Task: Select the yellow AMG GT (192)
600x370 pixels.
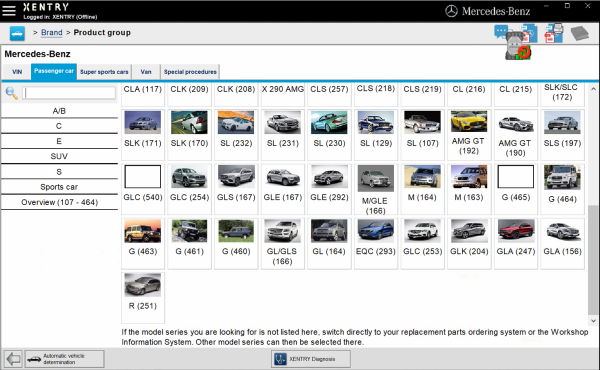Action: coord(469,135)
